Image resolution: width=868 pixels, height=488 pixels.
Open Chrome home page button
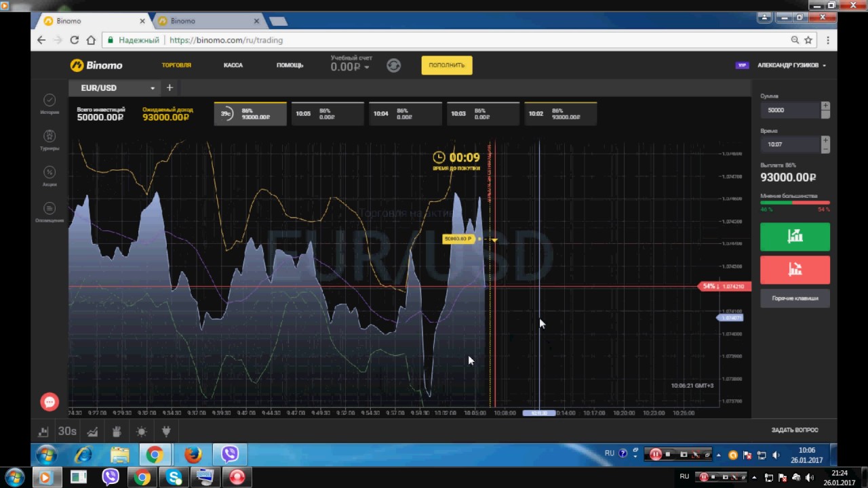pyautogui.click(x=91, y=40)
